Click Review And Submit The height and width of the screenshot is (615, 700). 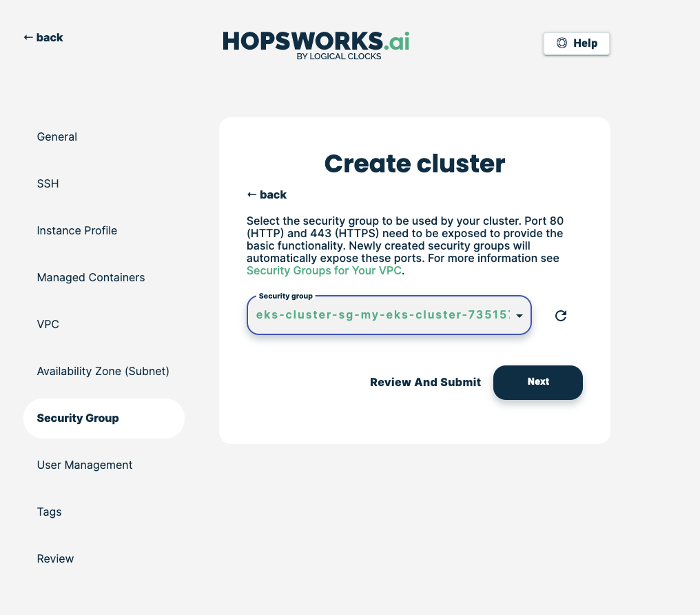pos(425,383)
